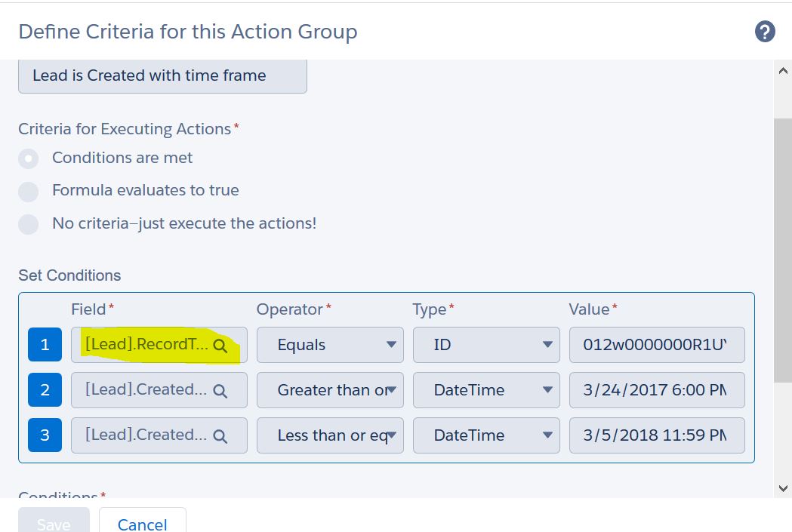
Task: Choose No criteria just execute actions
Action: 29,224
